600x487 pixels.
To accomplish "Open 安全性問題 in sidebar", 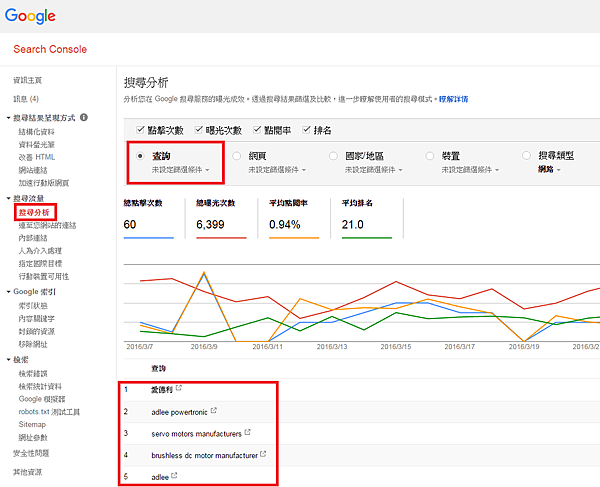I will click(31, 453).
